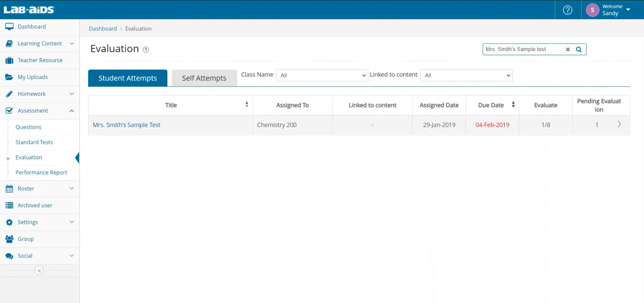
Task: Open the Class Name dropdown
Action: (322, 75)
